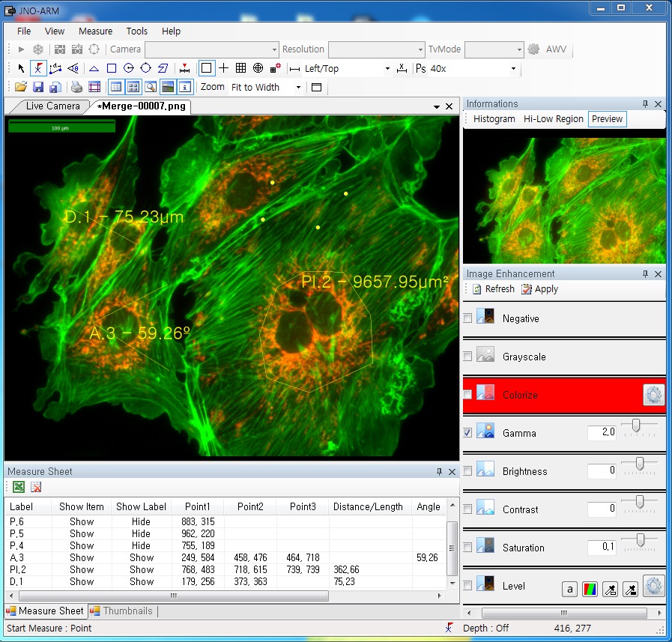Click the printer icon in toolbar

coord(76,88)
